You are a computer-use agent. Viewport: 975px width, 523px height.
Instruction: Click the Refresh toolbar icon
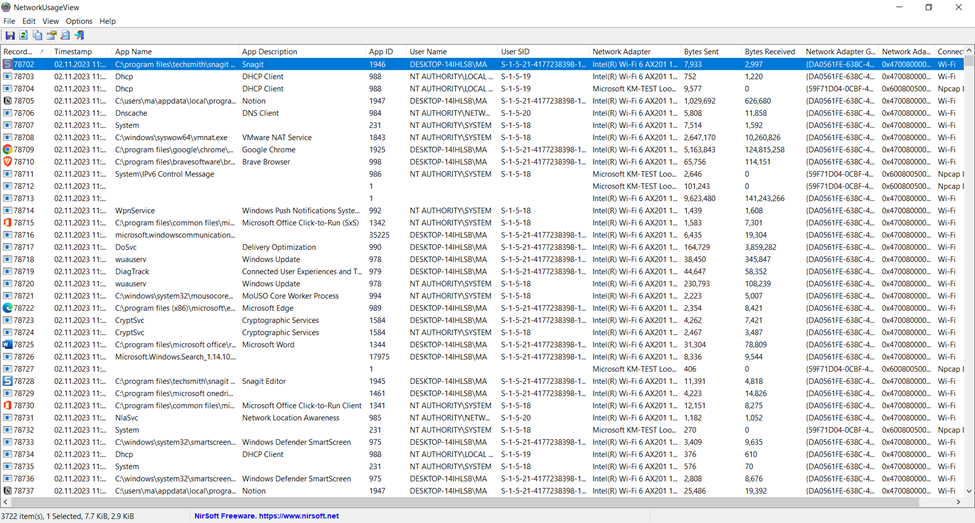point(23,35)
